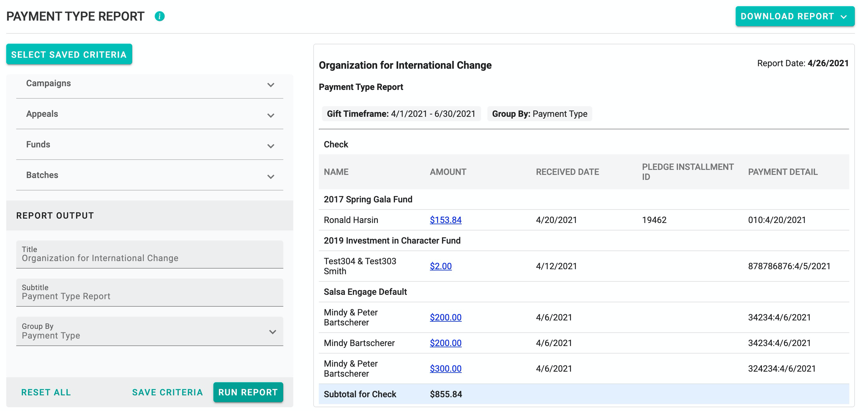Click received date 4/12/2021
868x411 pixels.
pos(556,266)
